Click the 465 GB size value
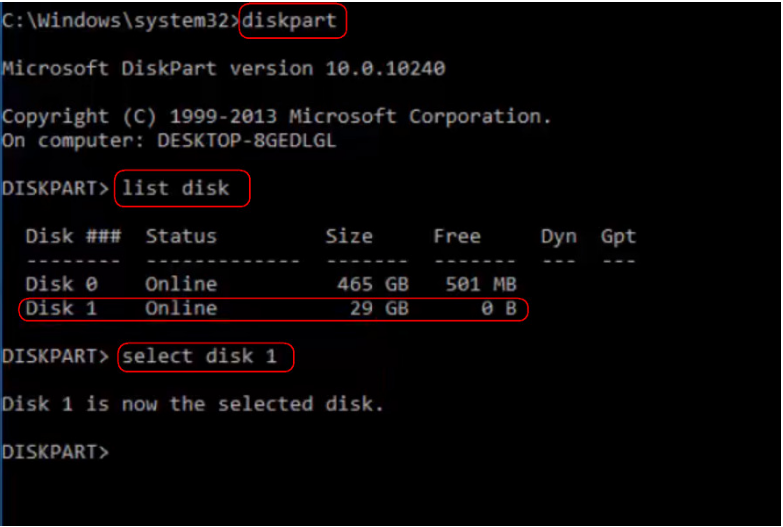 (x=373, y=285)
